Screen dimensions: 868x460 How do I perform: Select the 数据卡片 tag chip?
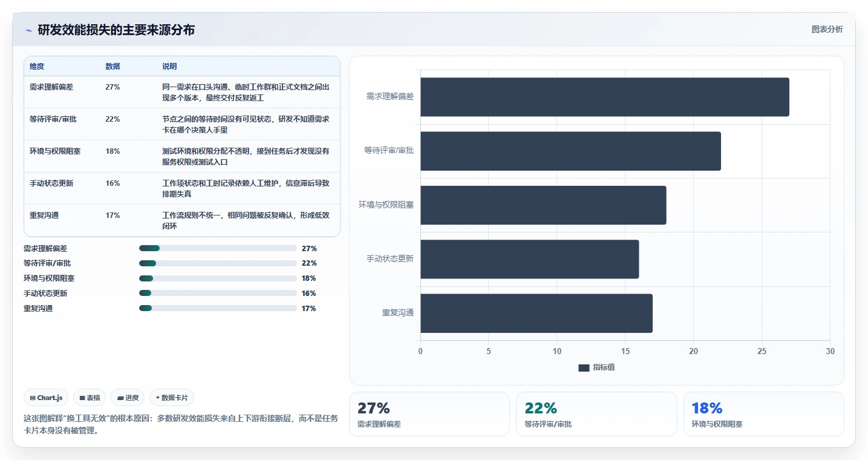coord(172,398)
